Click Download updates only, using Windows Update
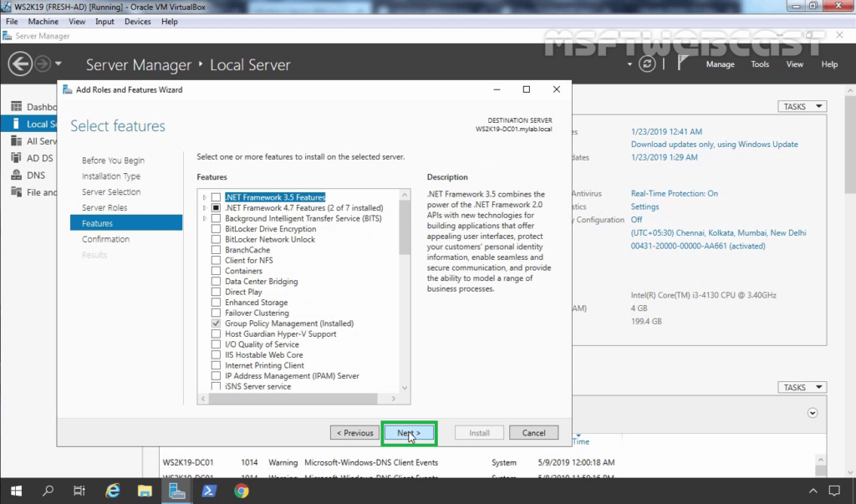 pyautogui.click(x=714, y=144)
